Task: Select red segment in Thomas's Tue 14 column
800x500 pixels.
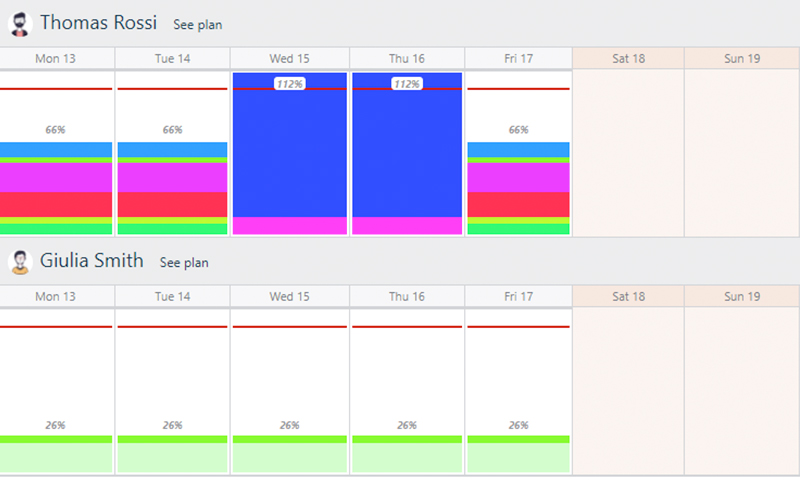Action: tap(172, 205)
